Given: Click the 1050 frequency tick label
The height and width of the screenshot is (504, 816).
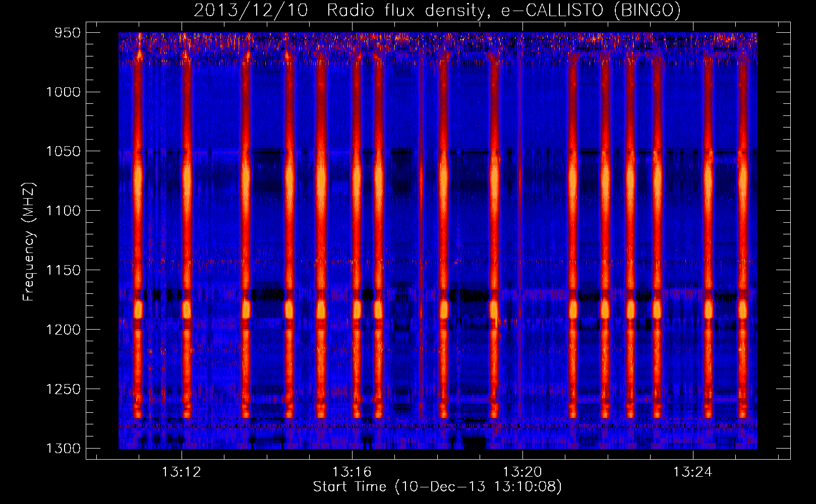Looking at the screenshot, I should pyautogui.click(x=63, y=151).
